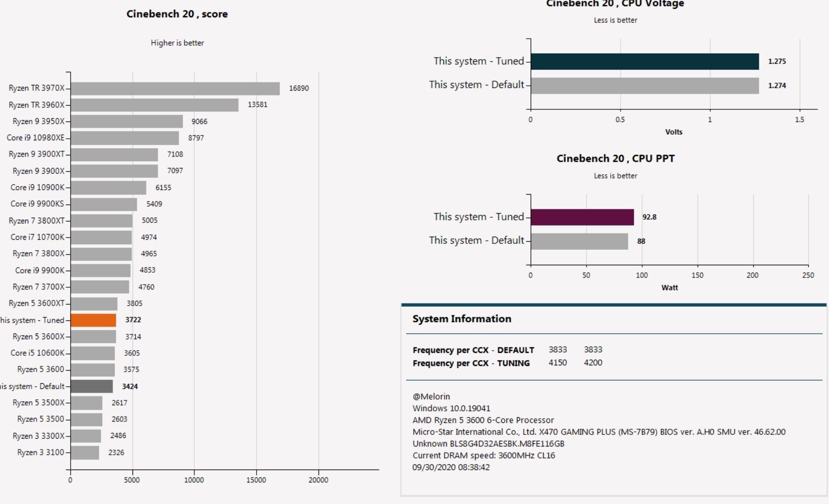Click the AMD Ryzen 5 3600 6-Core Processor line
829x504 pixels.
pos(483,420)
